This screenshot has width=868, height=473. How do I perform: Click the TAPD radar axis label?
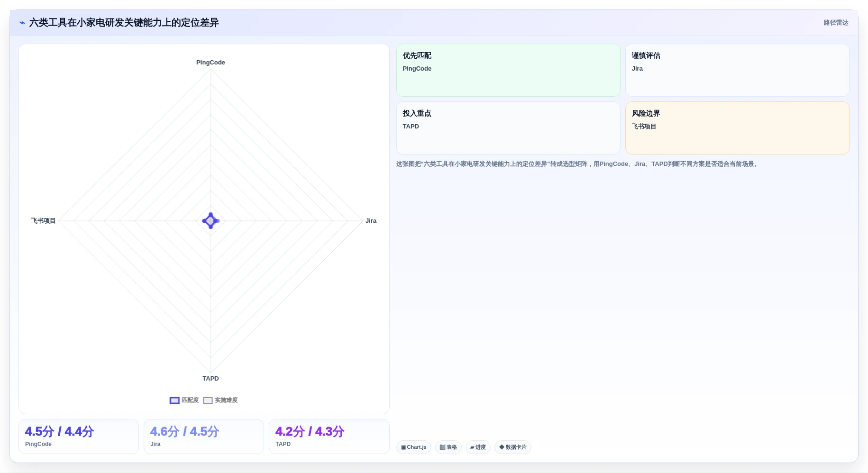(210, 379)
